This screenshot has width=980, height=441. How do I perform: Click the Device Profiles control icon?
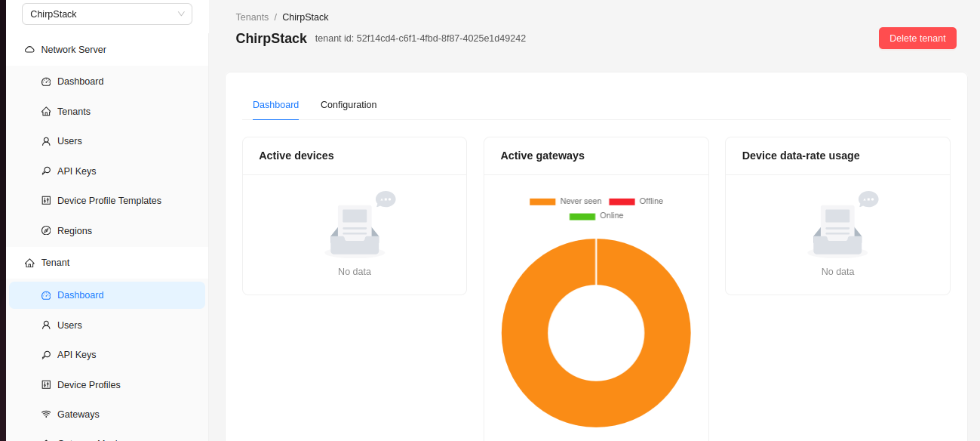pyautogui.click(x=46, y=385)
